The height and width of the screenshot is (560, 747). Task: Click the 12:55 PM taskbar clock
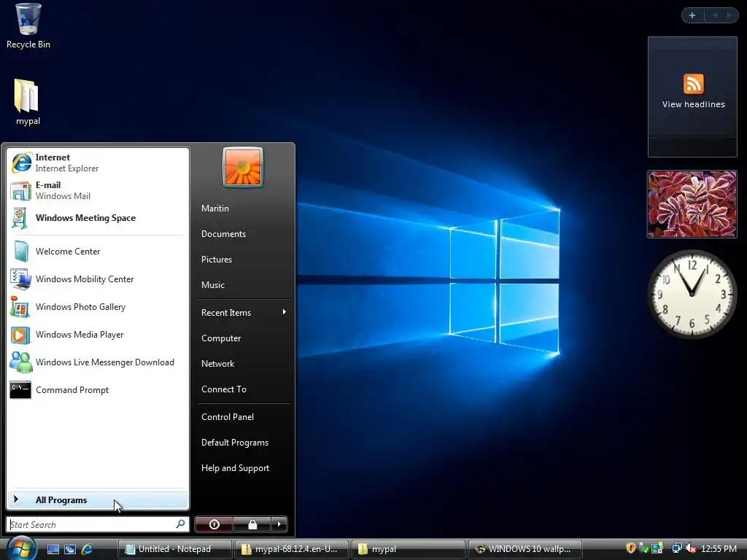tap(719, 548)
